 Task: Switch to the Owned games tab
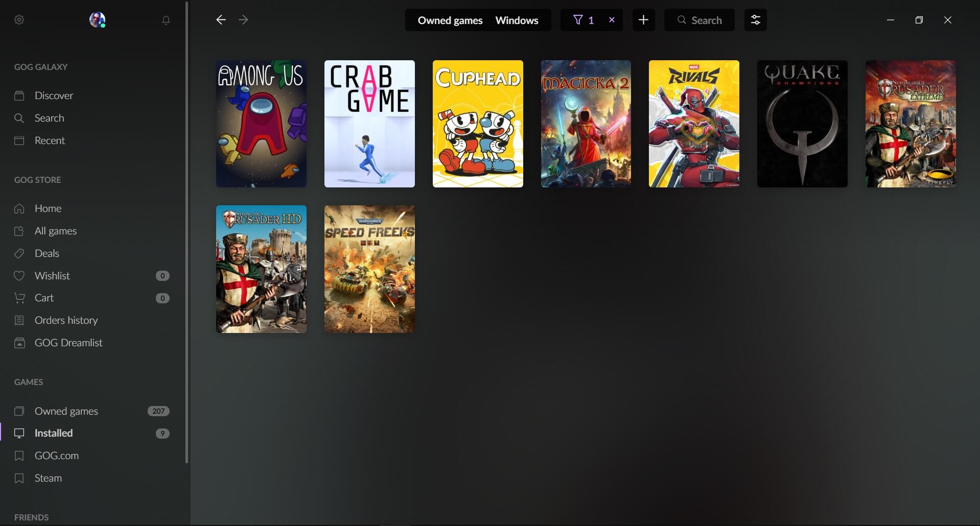[x=450, y=20]
